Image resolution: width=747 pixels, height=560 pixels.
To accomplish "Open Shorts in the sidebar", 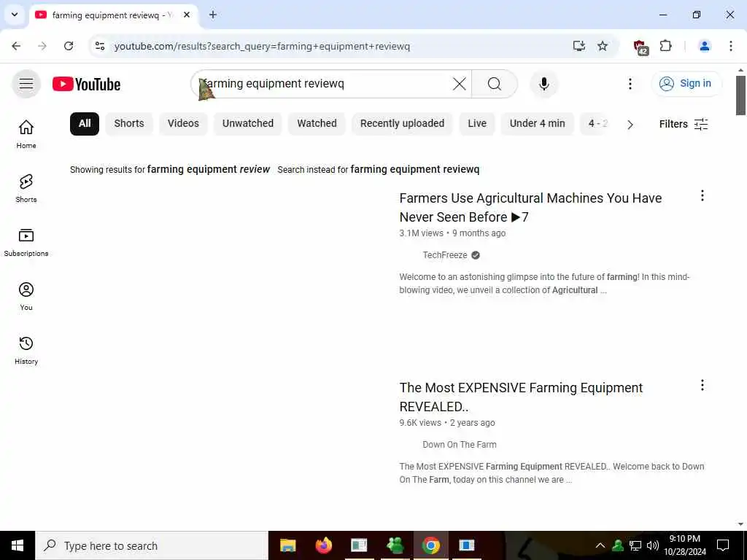I will coord(26,188).
